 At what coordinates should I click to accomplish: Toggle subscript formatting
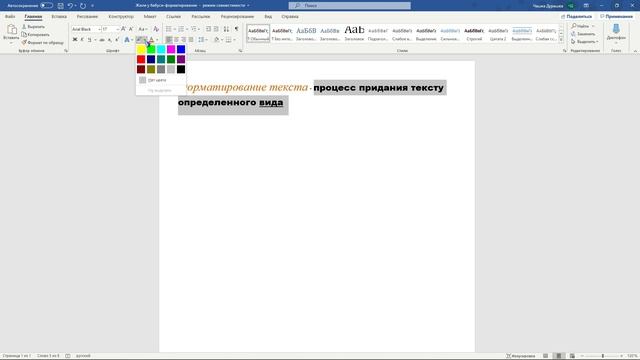pyautogui.click(x=109, y=40)
